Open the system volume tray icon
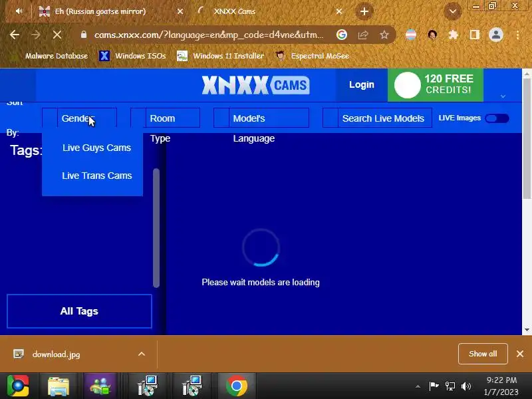 tap(466, 386)
